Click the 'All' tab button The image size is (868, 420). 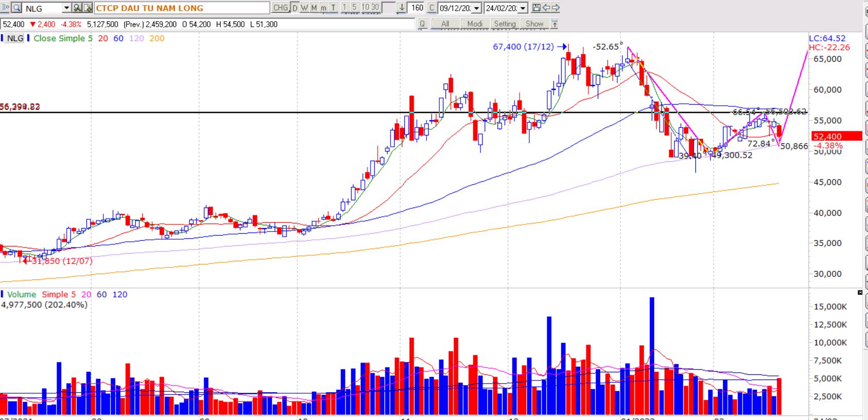tap(445, 24)
